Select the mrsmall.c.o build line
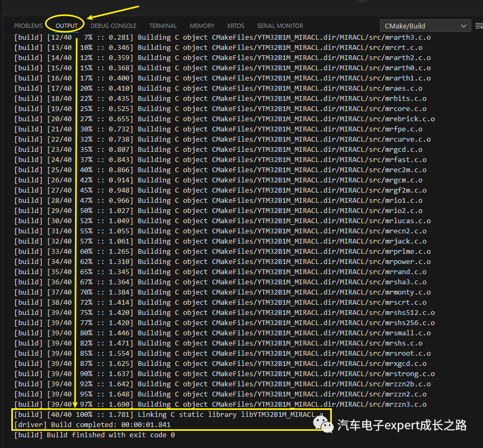This screenshot has height=448, width=483. pos(222,333)
